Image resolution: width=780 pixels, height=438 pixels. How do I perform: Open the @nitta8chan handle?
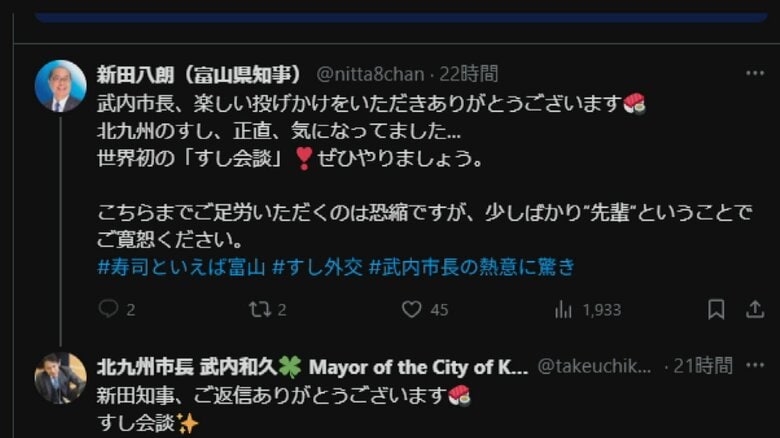(x=370, y=74)
